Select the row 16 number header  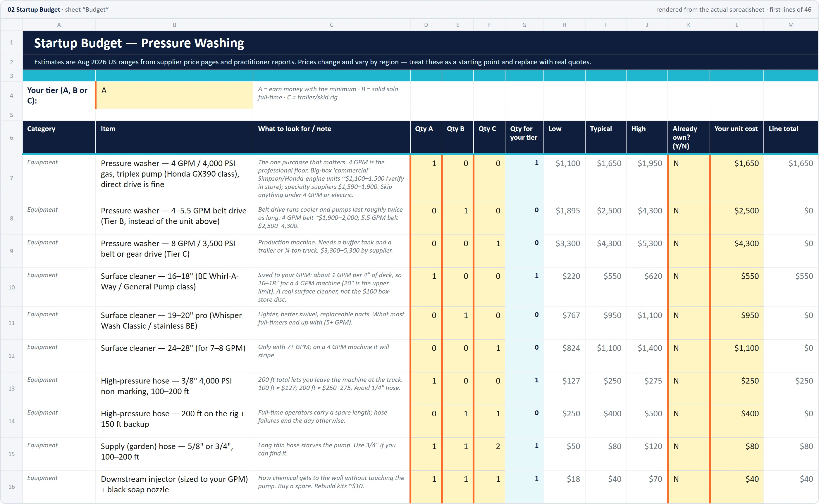[x=11, y=487]
